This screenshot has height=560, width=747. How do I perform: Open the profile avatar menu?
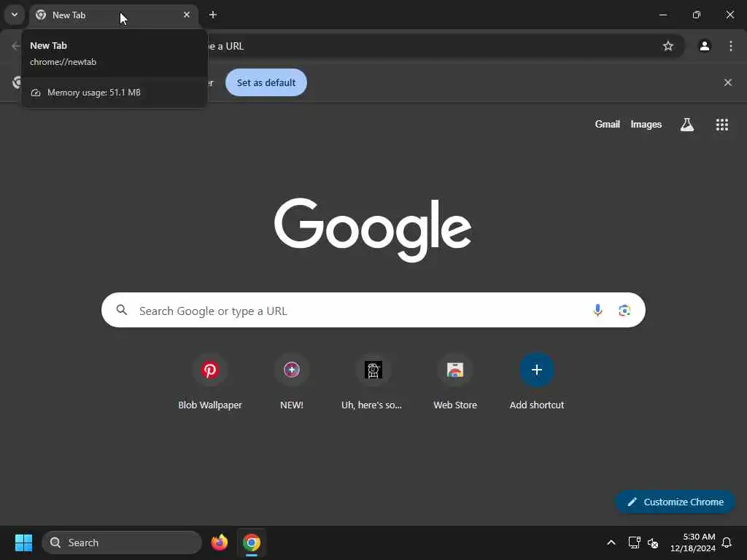coord(705,46)
